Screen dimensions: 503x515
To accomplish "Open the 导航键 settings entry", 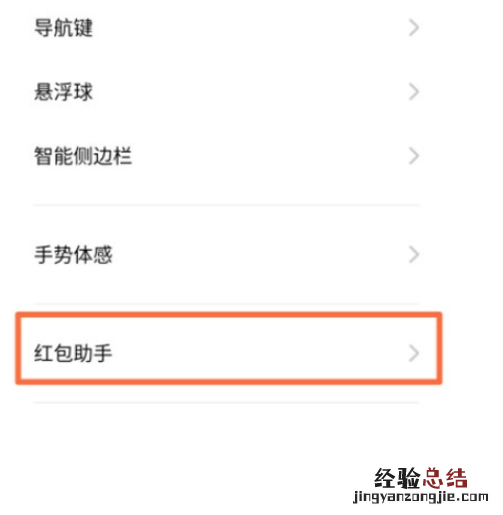I will [x=63, y=28].
